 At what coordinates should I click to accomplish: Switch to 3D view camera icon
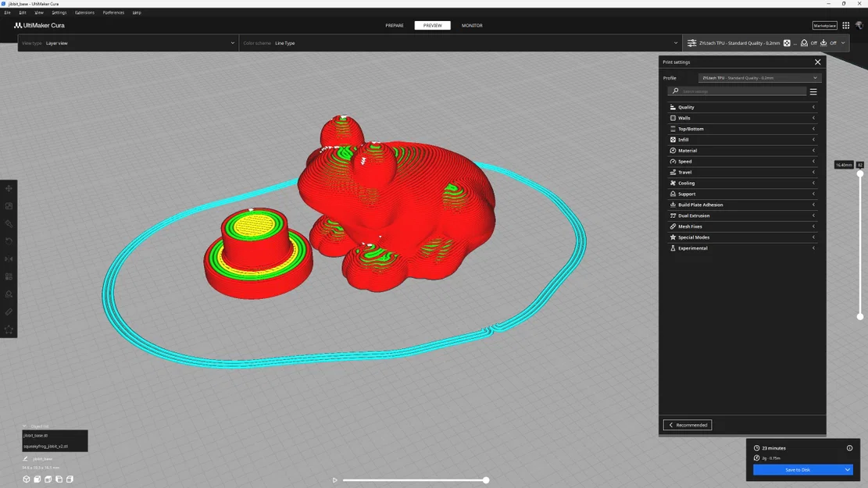pyautogui.click(x=26, y=479)
